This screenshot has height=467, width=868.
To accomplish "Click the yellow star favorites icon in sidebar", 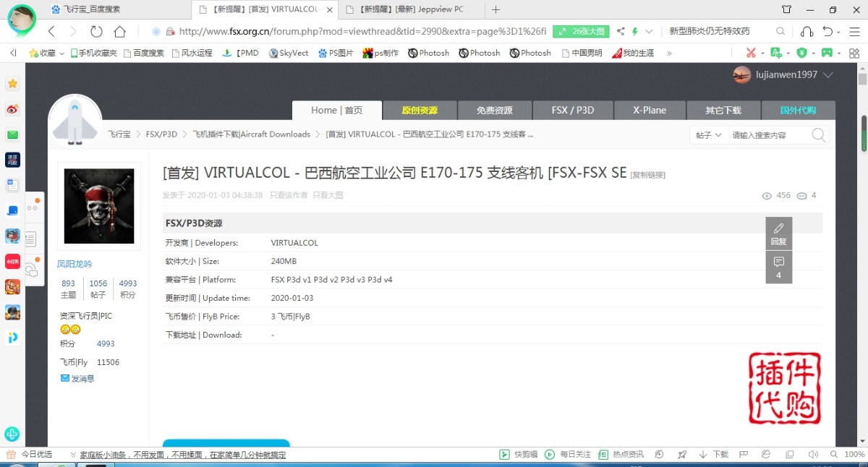I will [12, 84].
